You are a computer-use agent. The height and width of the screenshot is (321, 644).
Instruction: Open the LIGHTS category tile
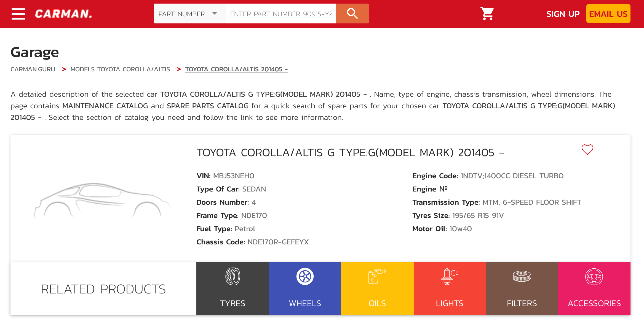coord(450,288)
